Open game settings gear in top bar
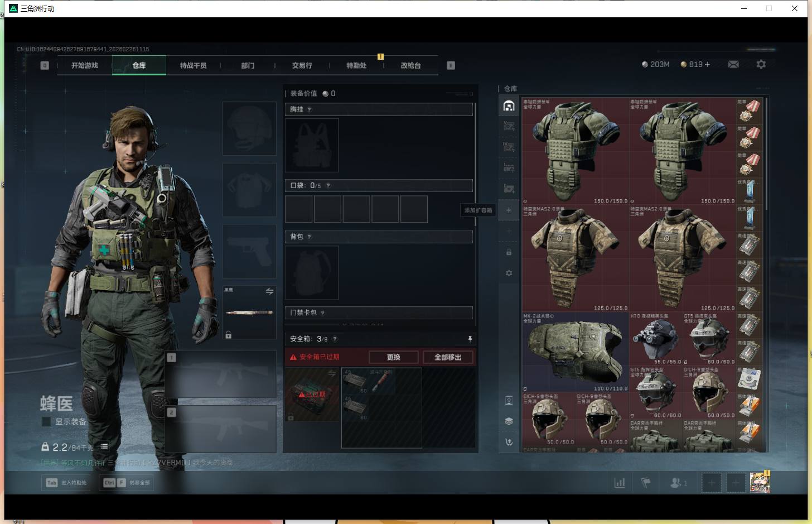Viewport: 812px width, 524px height. (761, 65)
